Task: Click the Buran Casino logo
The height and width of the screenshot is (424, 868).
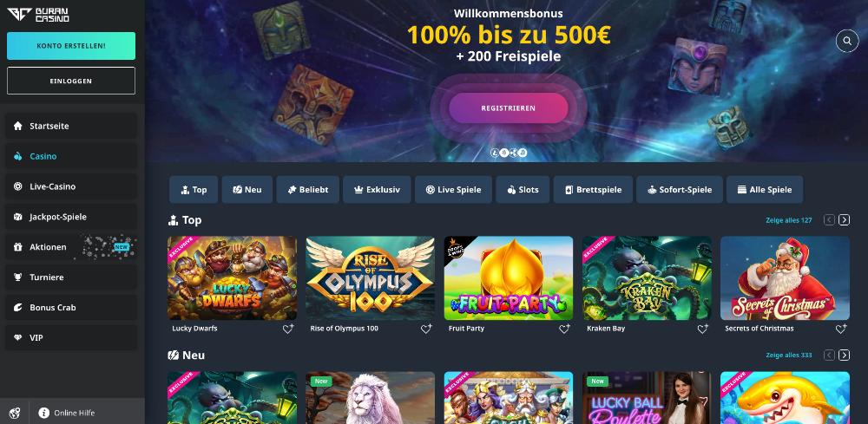Action: (x=37, y=15)
